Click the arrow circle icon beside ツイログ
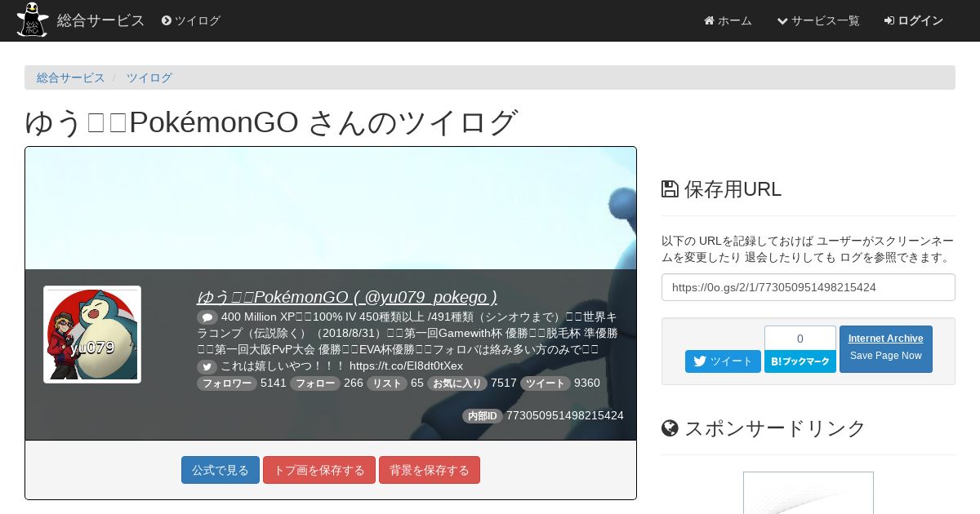 point(167,20)
